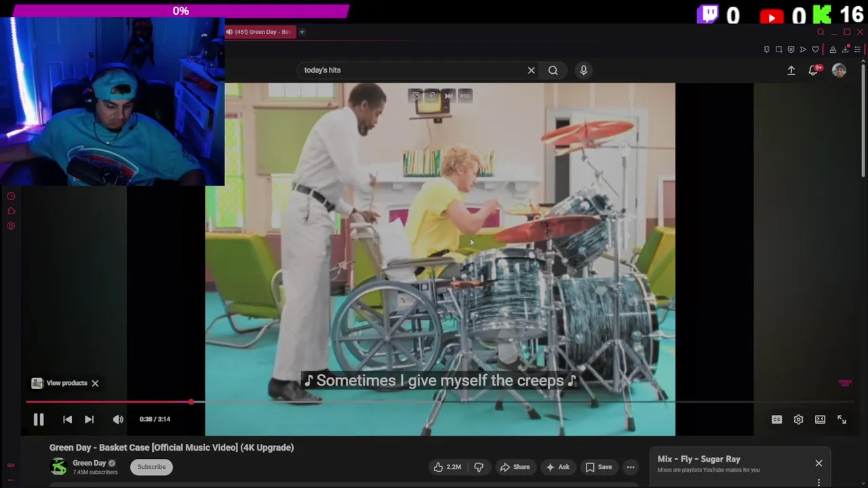Bookmark the page with the heart icon
The image size is (868, 488).
(x=815, y=49)
